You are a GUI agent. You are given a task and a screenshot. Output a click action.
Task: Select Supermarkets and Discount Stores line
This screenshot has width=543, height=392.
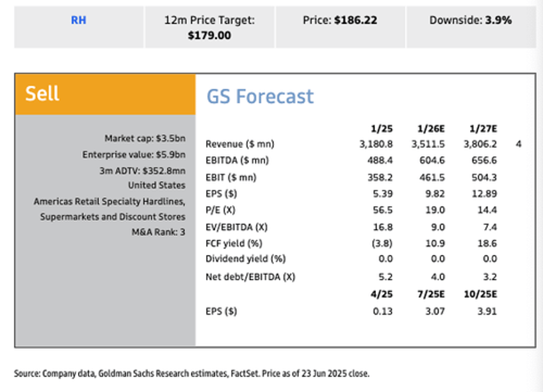tap(113, 216)
